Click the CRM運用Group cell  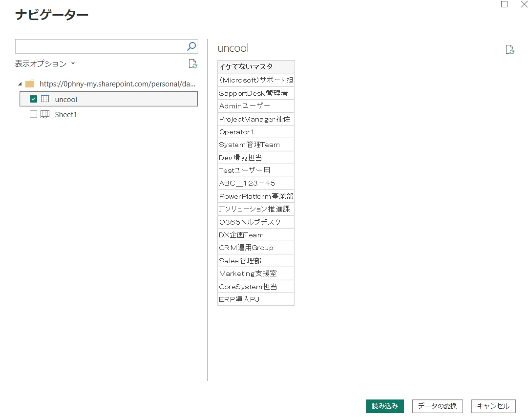256,248
